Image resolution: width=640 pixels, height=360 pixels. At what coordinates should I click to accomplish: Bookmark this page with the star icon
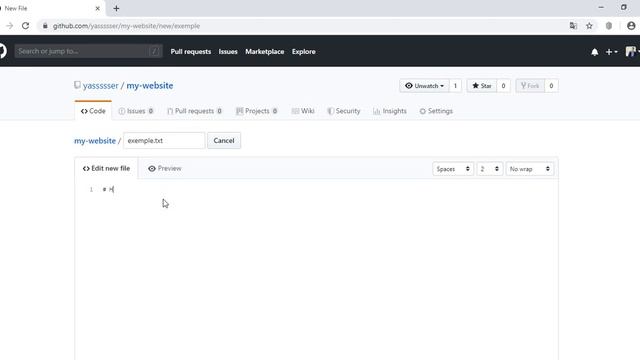pos(589,26)
